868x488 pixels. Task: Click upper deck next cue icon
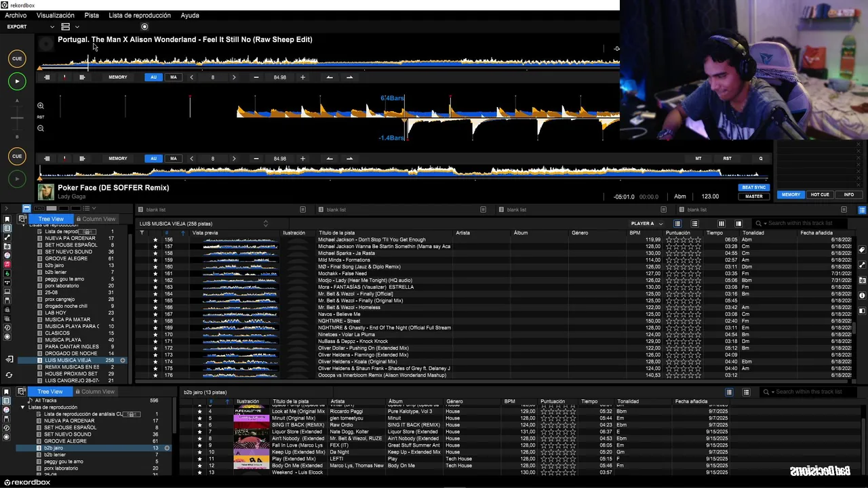tap(82, 77)
